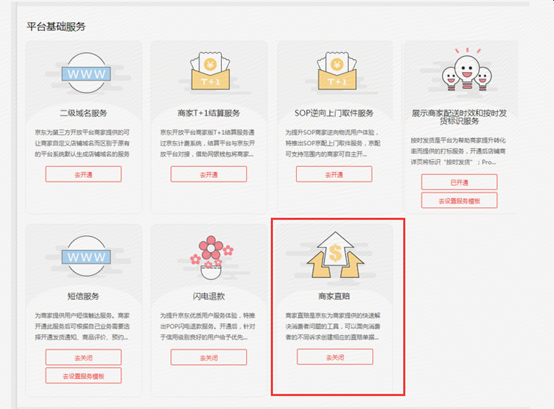Screen dimensions: 554x409
Task: Open the 商家直赔 title link
Action: pos(334,296)
